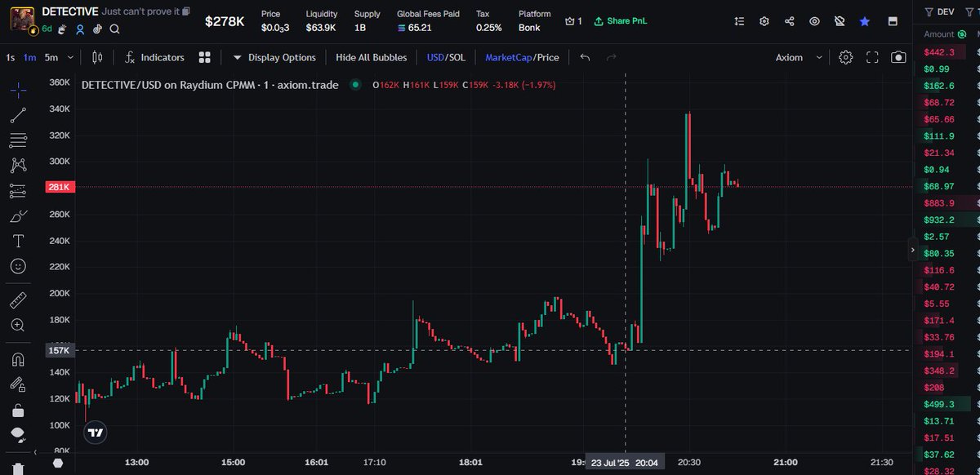
Task: Select the ruler measure tool
Action: click(x=18, y=300)
